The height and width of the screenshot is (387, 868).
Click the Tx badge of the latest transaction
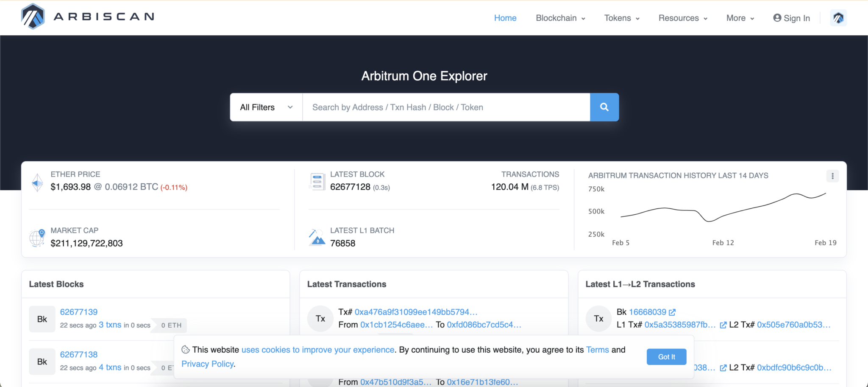point(320,318)
